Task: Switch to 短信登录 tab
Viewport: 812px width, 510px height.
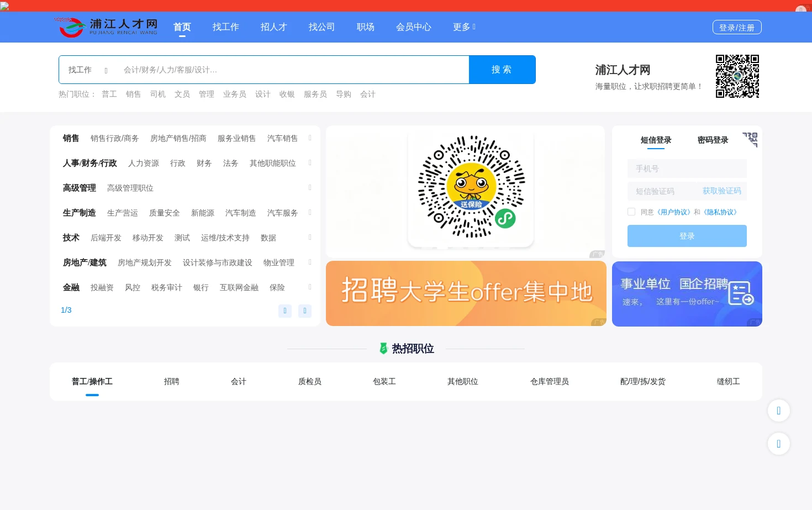Action: 656,140
